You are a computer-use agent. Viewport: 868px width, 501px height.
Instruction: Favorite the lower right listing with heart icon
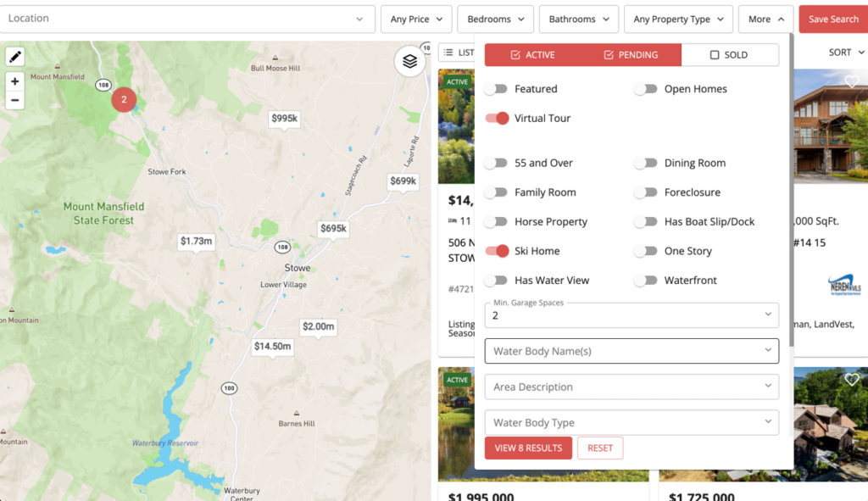(851, 379)
